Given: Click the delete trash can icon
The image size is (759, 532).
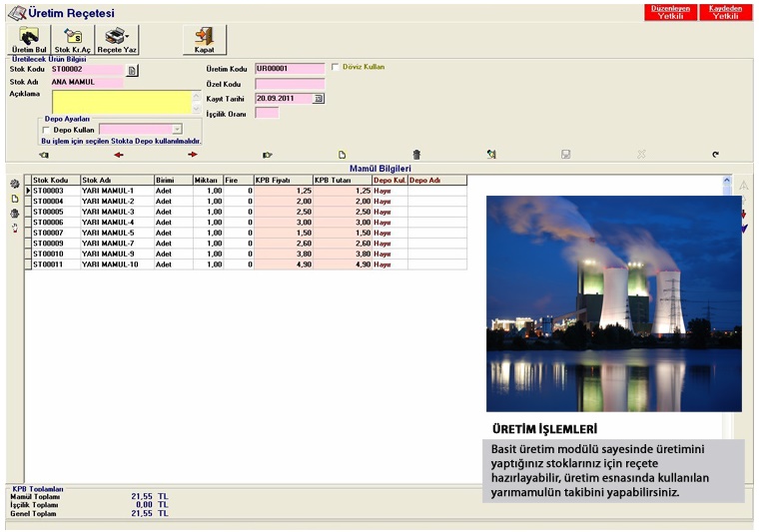Looking at the screenshot, I should tap(416, 155).
